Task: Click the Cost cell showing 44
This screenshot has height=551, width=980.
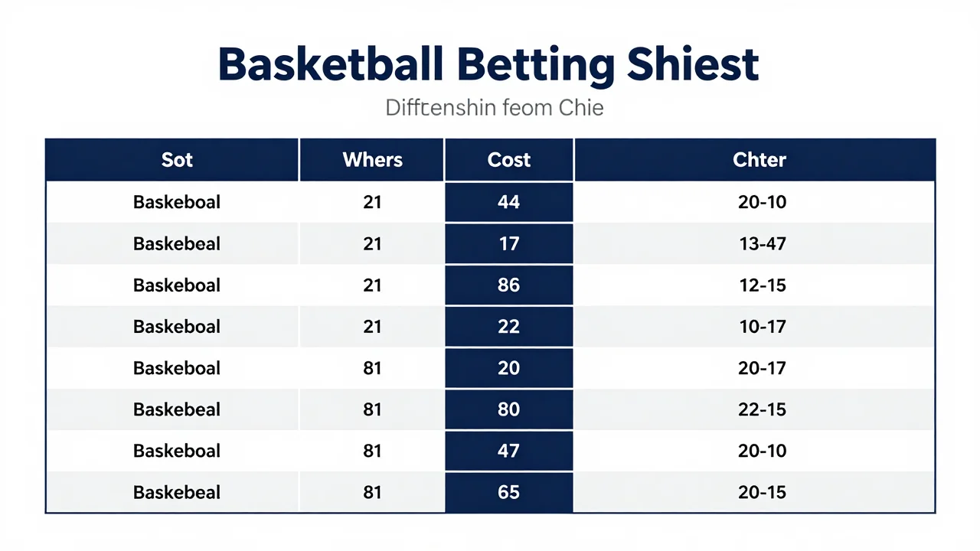Action: pyautogui.click(x=509, y=202)
